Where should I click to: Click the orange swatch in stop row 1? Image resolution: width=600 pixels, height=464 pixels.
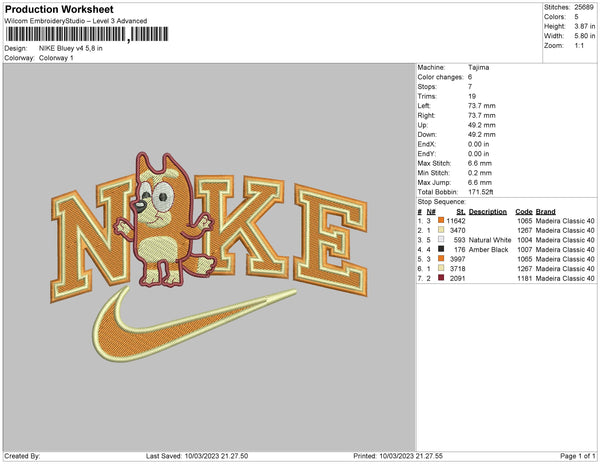coord(441,220)
